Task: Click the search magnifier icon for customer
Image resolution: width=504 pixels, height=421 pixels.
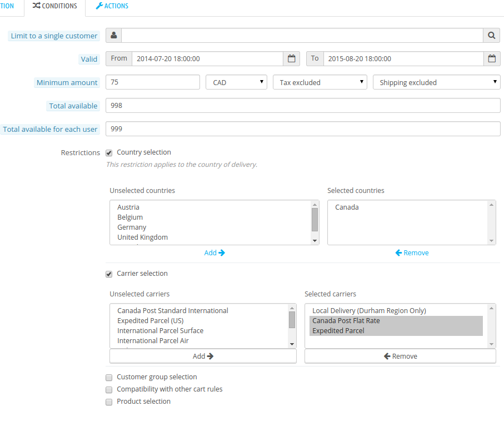Action: [x=492, y=36]
